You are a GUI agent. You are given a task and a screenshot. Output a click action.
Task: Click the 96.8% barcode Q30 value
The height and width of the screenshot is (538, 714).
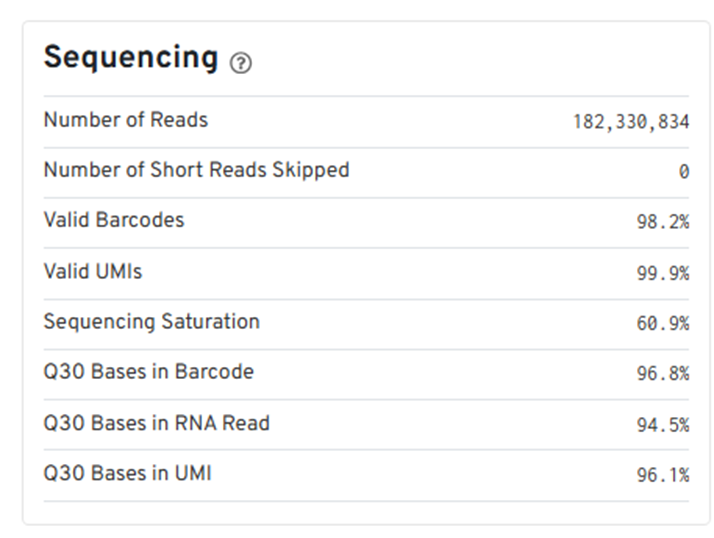[x=662, y=374]
